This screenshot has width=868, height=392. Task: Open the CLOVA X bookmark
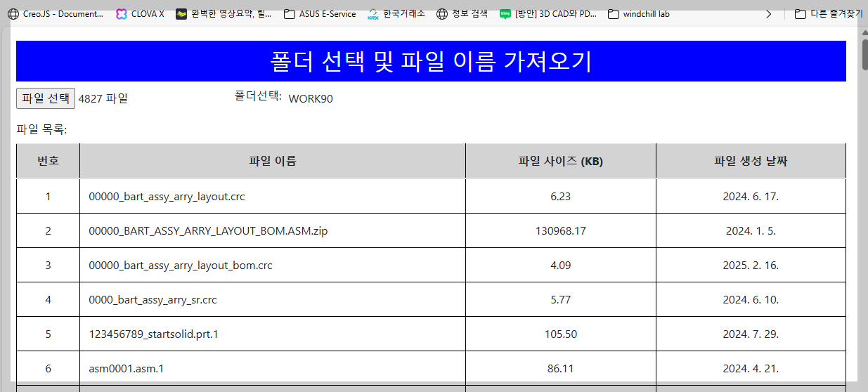coord(140,14)
